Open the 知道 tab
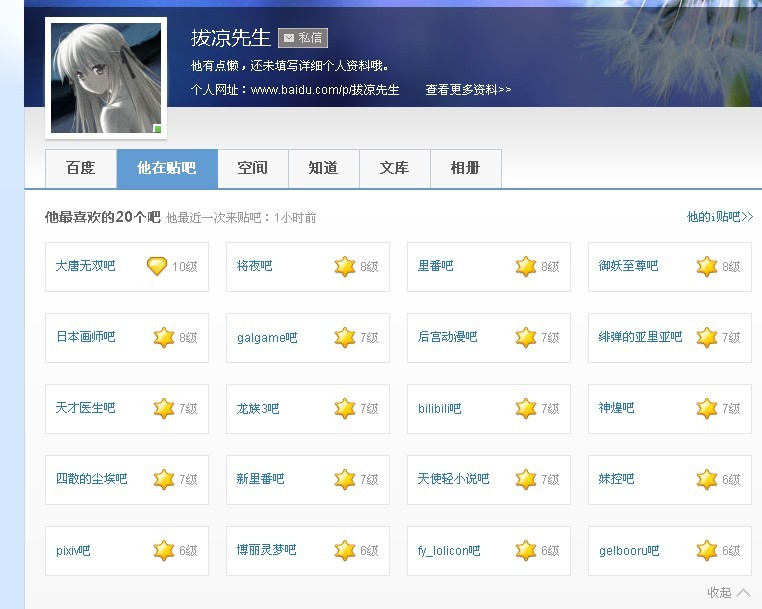The image size is (762, 609). 324,168
